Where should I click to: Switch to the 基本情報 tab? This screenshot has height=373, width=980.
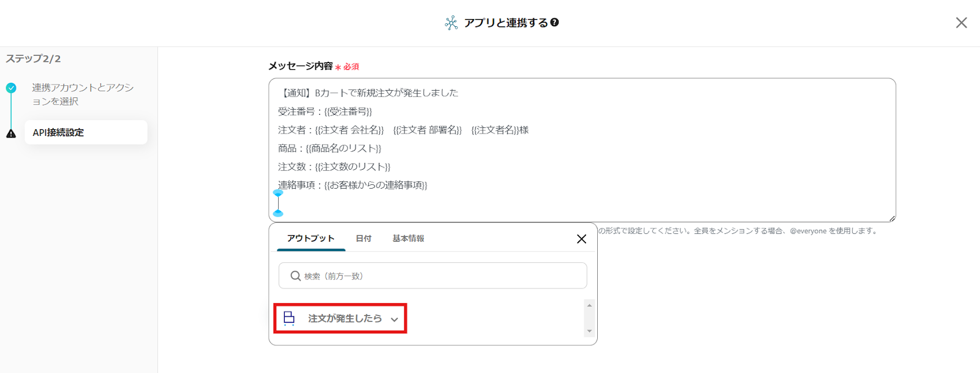409,238
